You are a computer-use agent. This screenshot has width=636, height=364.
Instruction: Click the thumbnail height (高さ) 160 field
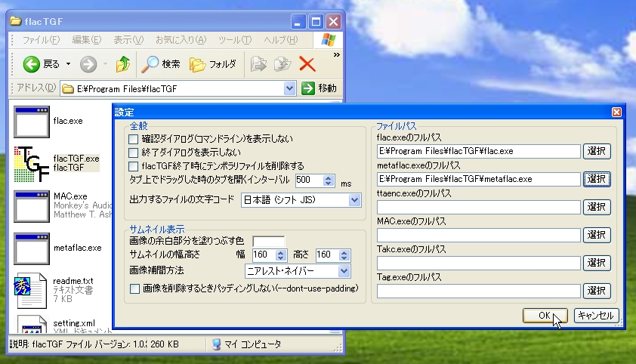click(x=327, y=254)
